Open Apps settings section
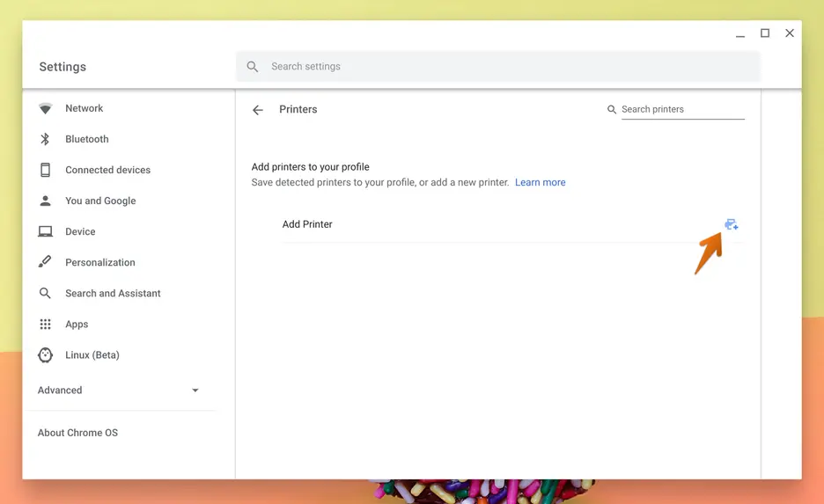Screen dimensions: 824x504 pos(77,325)
